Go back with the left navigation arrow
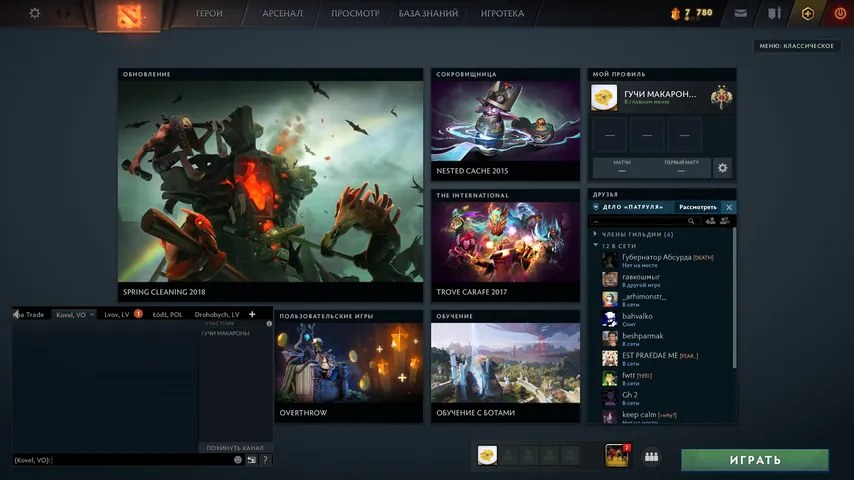Image resolution: width=854 pixels, height=480 pixels. [59, 13]
